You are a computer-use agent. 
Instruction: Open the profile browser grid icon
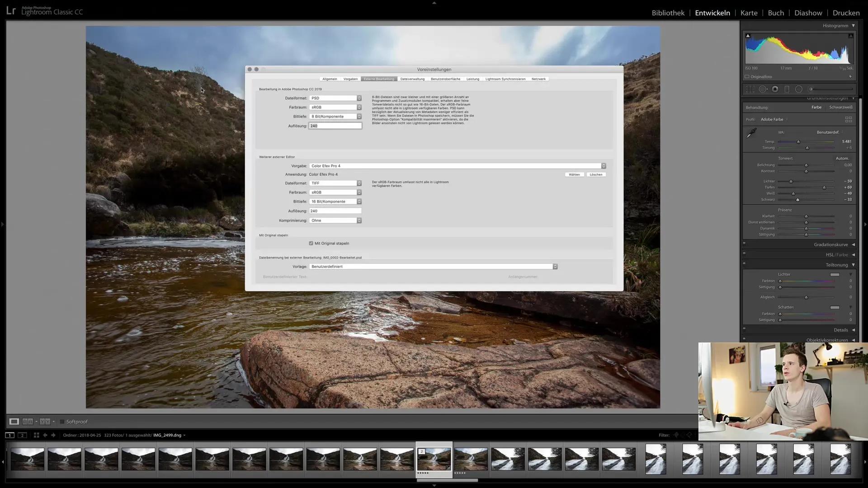[848, 119]
